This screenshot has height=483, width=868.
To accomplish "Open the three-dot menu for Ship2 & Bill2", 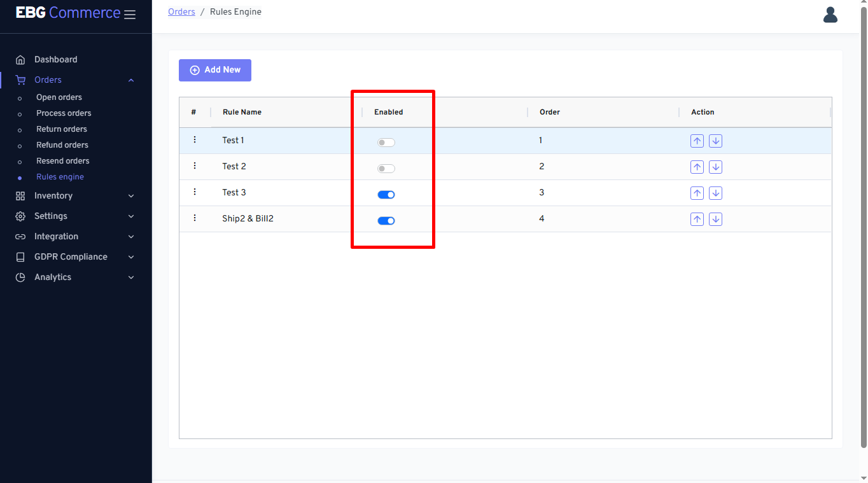I will [195, 218].
